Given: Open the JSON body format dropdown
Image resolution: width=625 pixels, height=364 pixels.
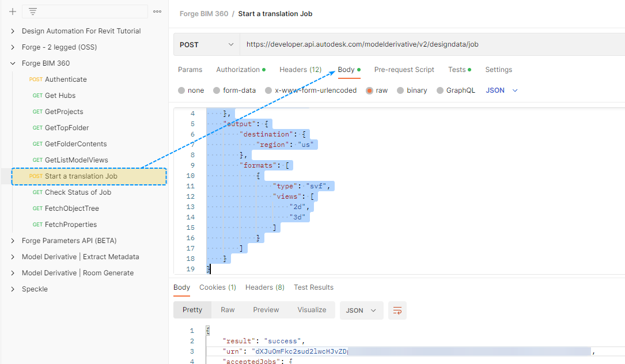Looking at the screenshot, I should (502, 90).
